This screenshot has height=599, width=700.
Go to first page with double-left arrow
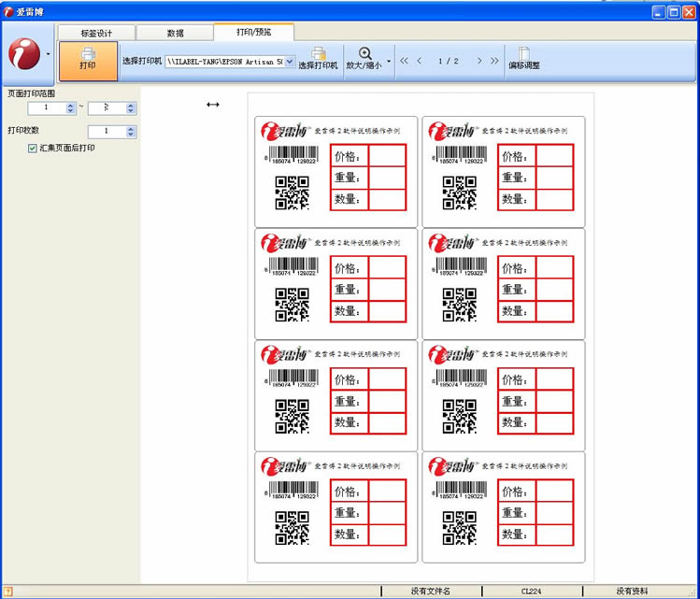(404, 61)
